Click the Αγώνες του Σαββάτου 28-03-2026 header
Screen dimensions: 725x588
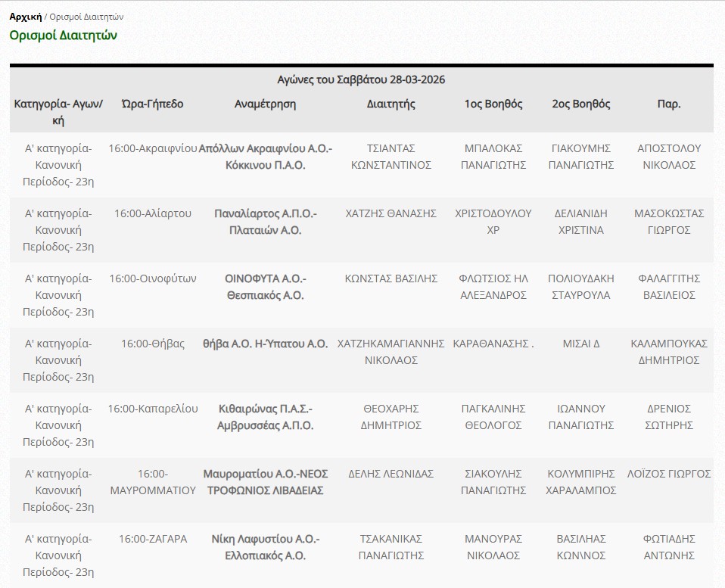point(361,79)
